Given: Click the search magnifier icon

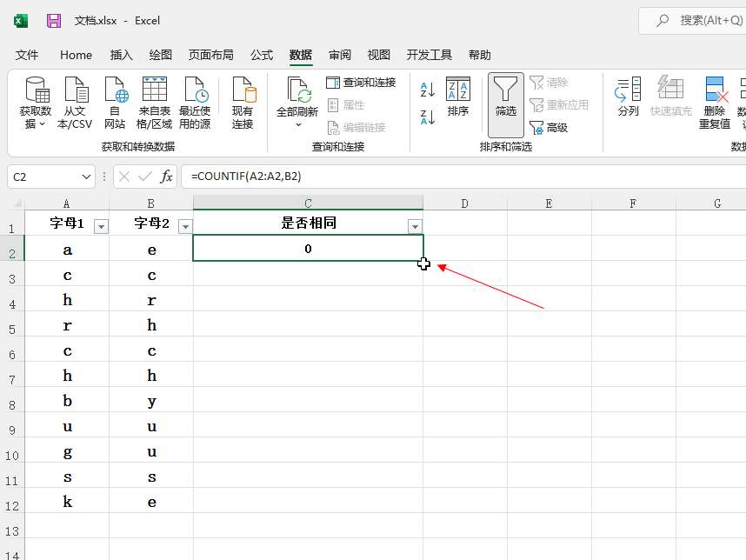Looking at the screenshot, I should (663, 21).
